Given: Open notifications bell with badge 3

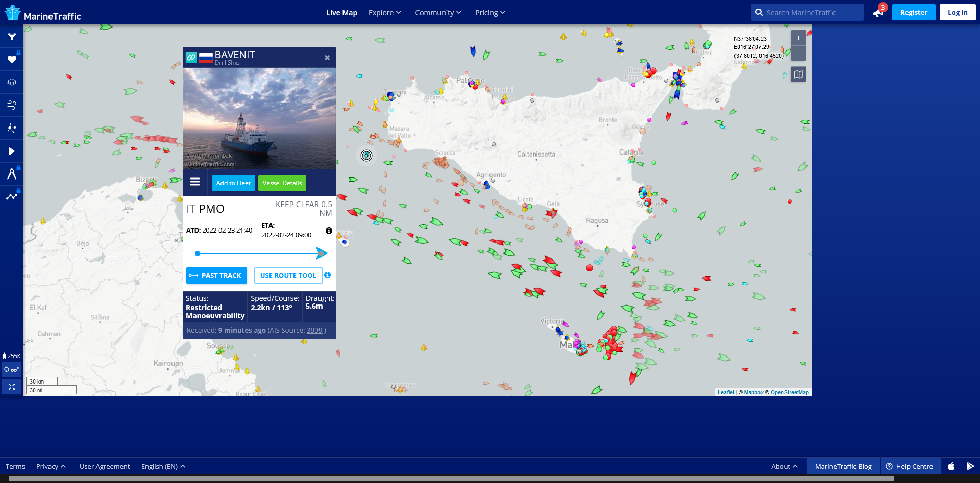Looking at the screenshot, I should coord(879,12).
